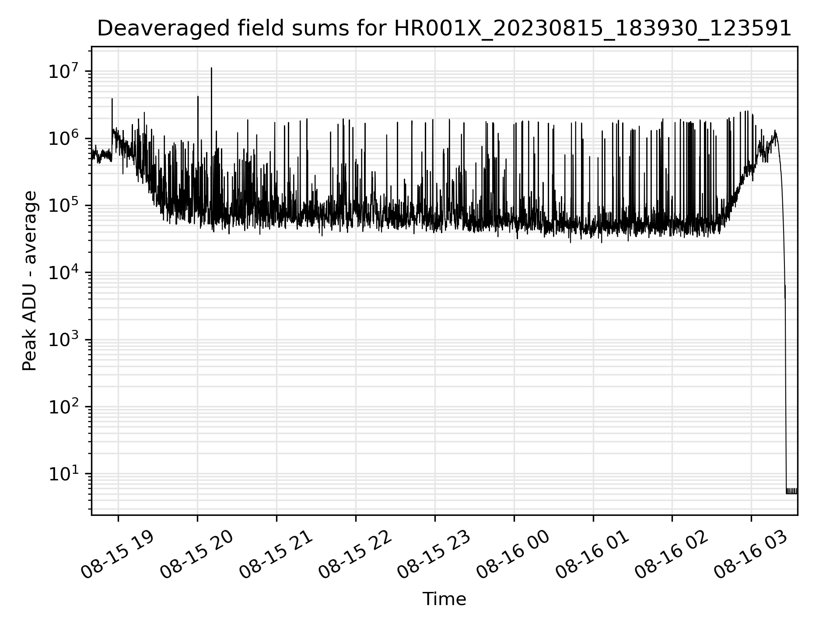
Task: Click the x tick label '08-15 21'
Action: click(x=276, y=555)
